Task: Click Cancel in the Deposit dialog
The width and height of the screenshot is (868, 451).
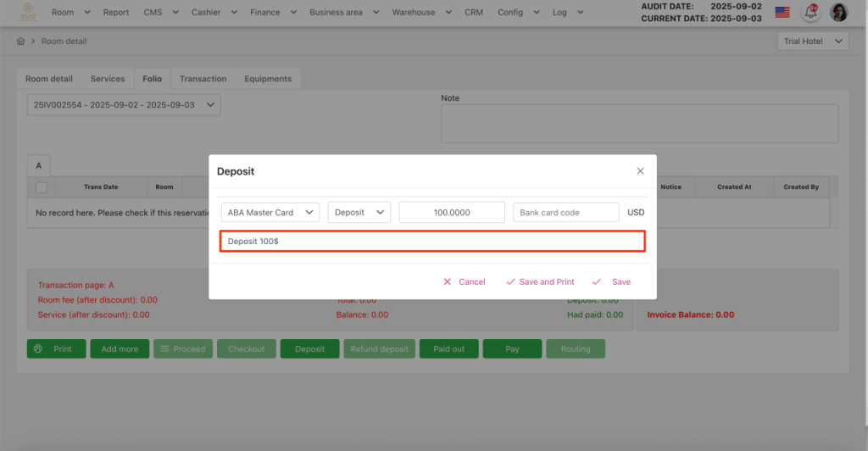Action: coord(464,281)
